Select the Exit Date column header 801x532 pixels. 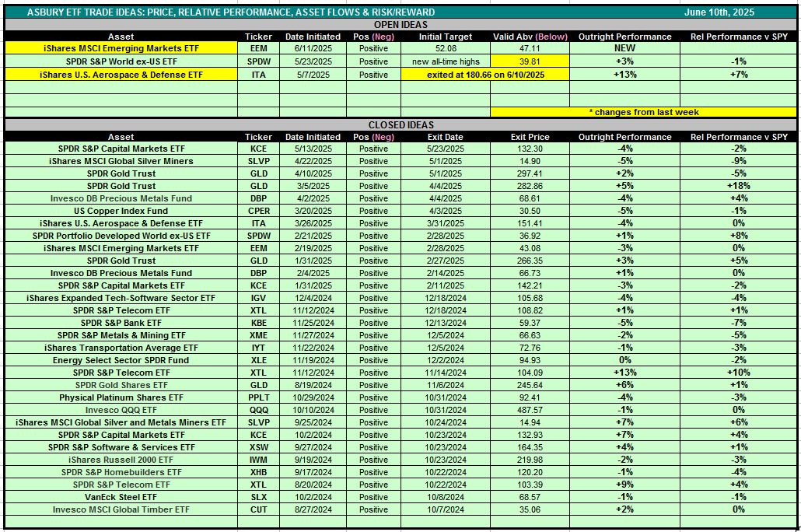(x=446, y=137)
